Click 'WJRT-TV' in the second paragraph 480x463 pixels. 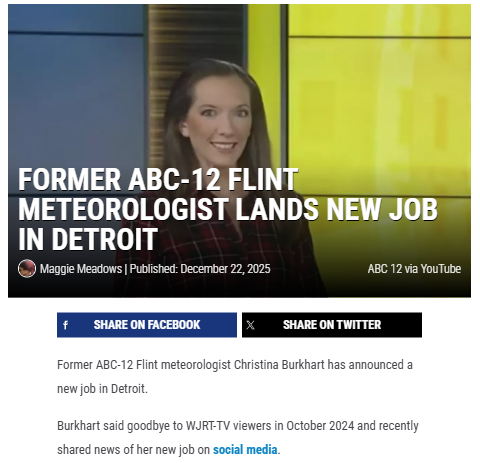pyautogui.click(x=208, y=426)
